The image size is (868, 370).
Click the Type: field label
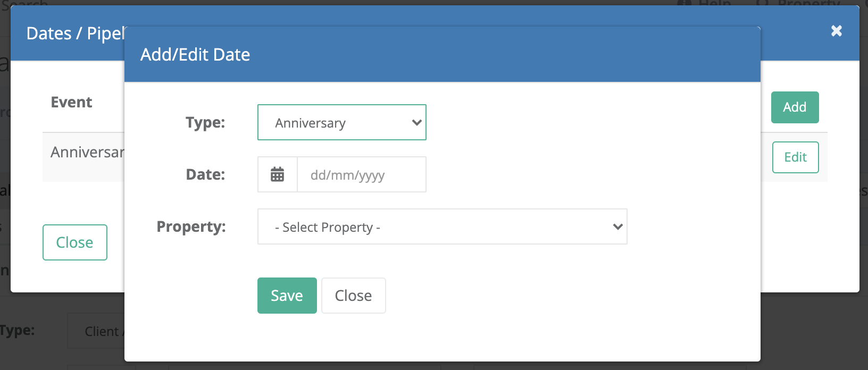point(205,122)
